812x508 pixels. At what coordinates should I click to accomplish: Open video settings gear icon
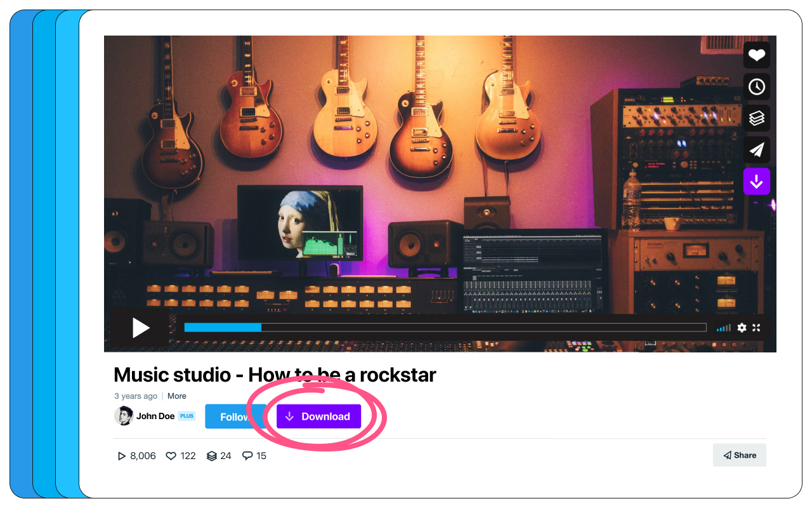click(x=742, y=328)
